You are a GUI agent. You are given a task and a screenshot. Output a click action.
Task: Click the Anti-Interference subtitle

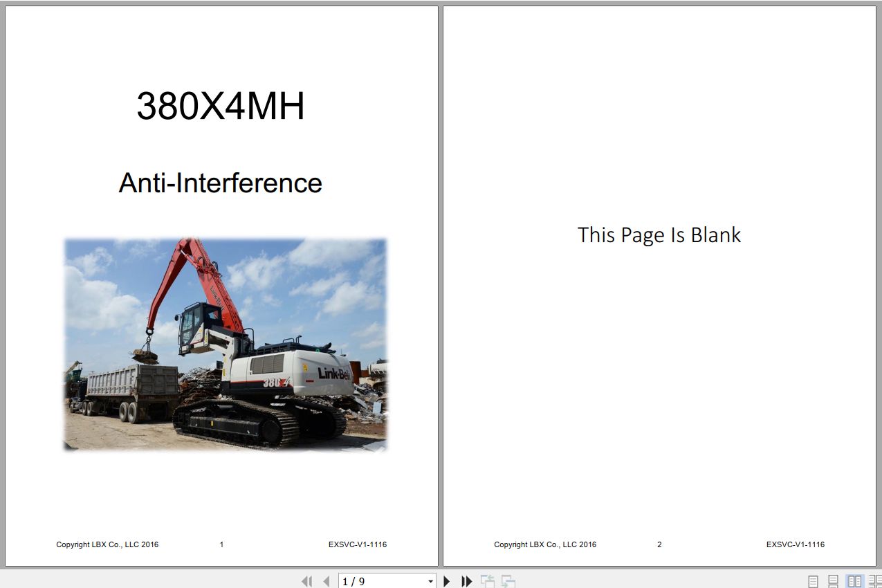click(221, 183)
